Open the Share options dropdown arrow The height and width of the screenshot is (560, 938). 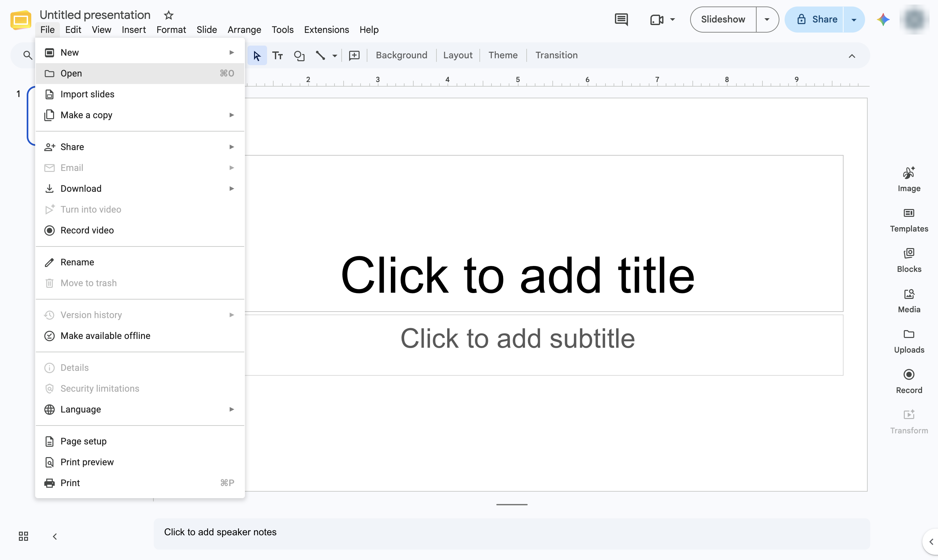click(x=853, y=20)
